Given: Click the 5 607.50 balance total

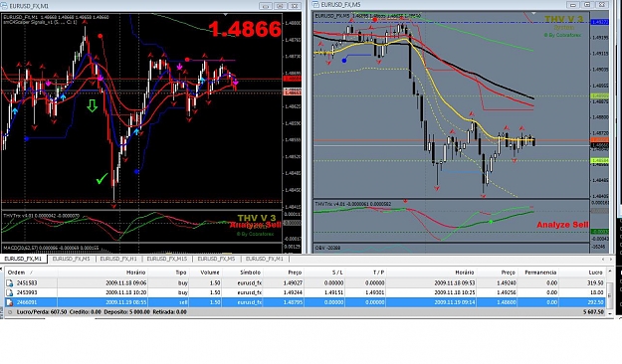Looking at the screenshot, I should tap(593, 312).
